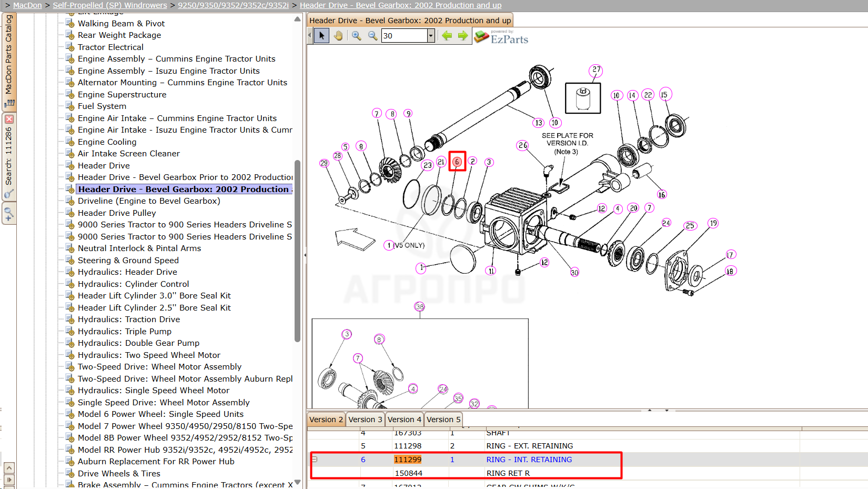
Task: Select callout 28 on the diagram
Action: tap(338, 156)
